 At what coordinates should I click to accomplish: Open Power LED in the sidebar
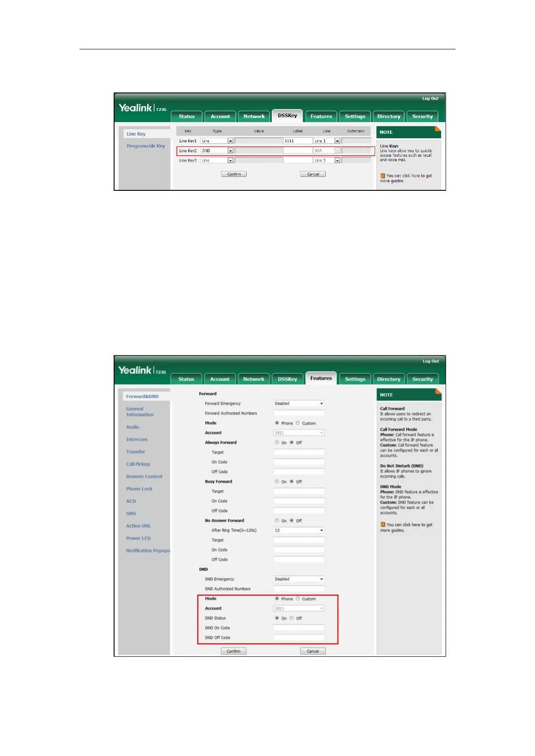coord(138,538)
